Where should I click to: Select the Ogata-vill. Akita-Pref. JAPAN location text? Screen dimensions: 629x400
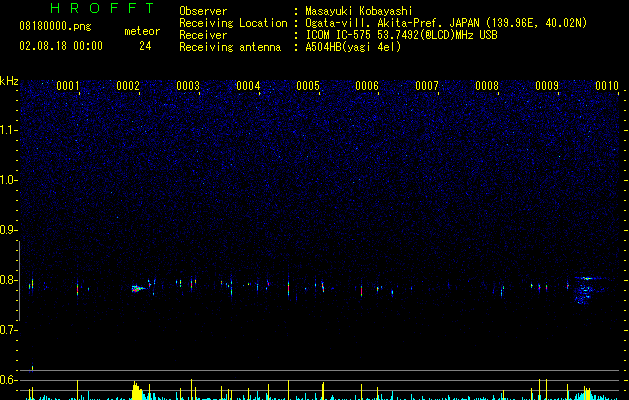(446, 23)
